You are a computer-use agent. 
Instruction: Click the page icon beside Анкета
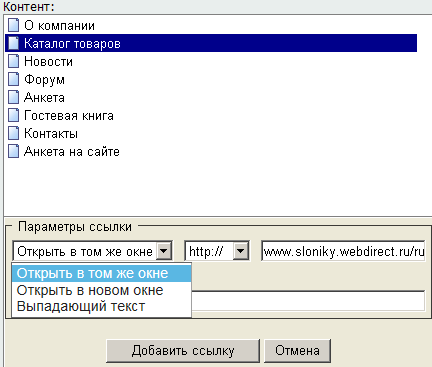(14, 97)
